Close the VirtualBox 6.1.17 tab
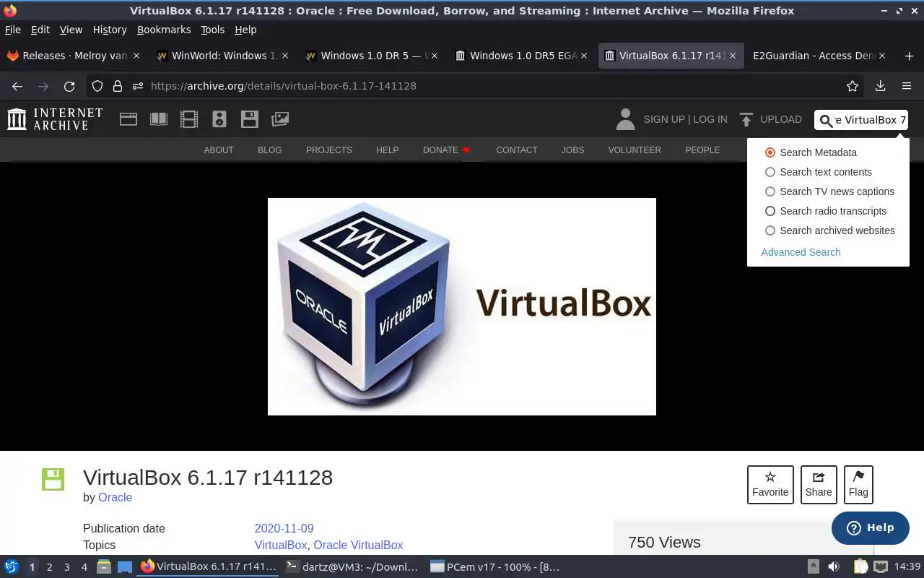Screen dimensions: 924x578 tap(733, 56)
